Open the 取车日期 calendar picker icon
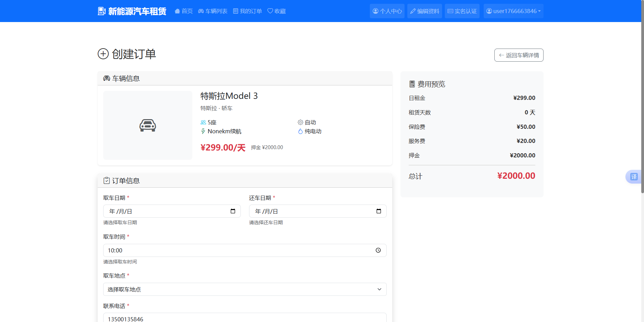 pyautogui.click(x=233, y=211)
